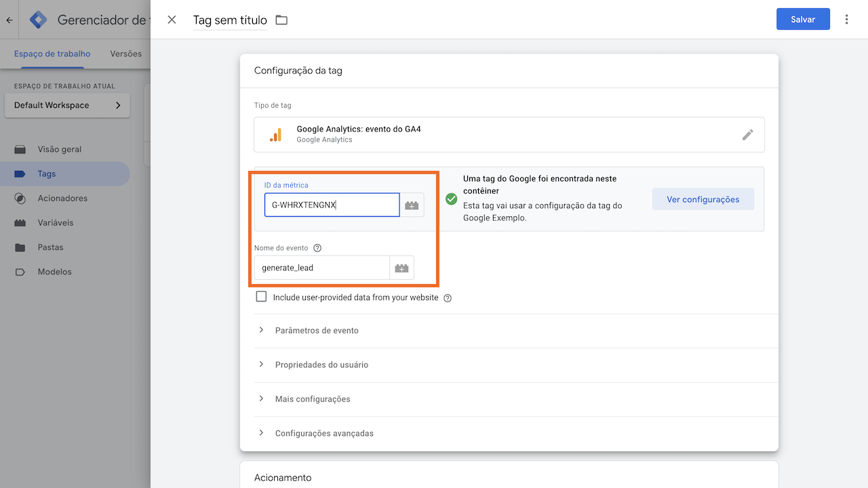The height and width of the screenshot is (488, 868).
Task: Click the Salvar button
Action: click(803, 19)
